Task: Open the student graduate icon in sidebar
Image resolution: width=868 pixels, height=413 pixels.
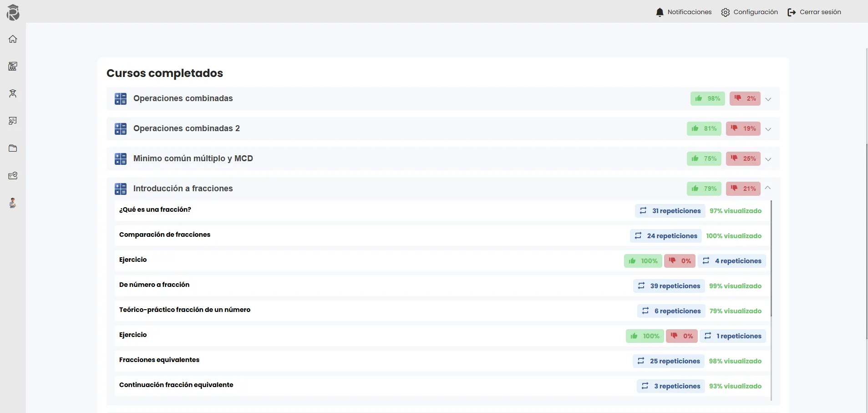Action: click(x=13, y=94)
